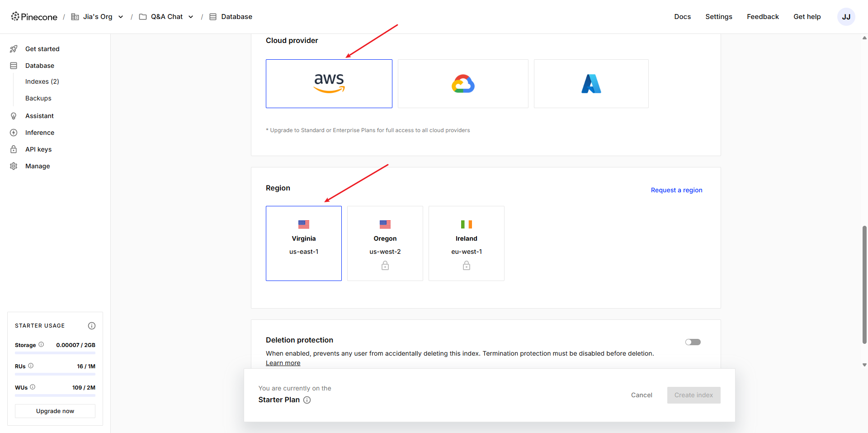Click the Inference lightning icon

point(14,133)
